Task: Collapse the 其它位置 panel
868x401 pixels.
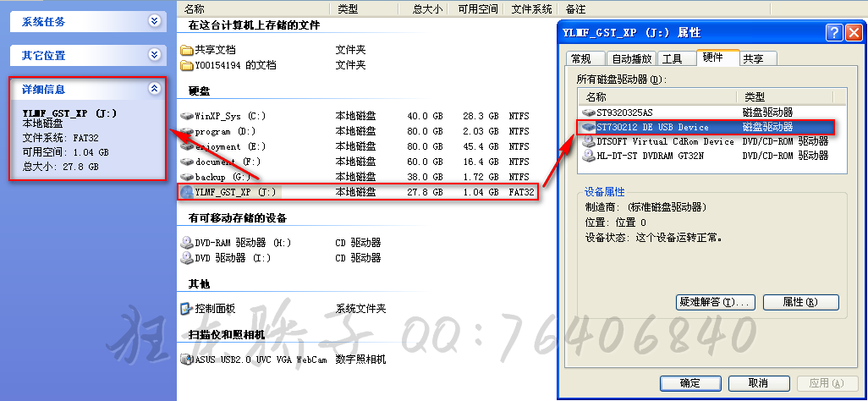Action: click(155, 55)
